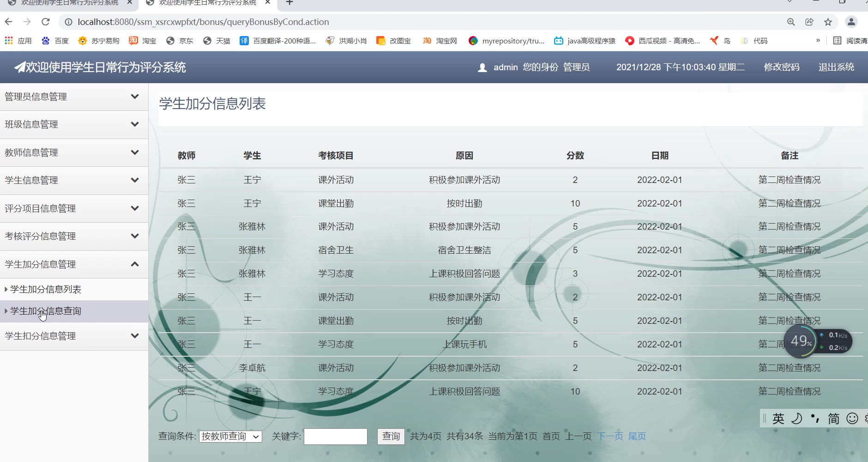Toggle IME 简 simplified Chinese mode
Viewport: 868px width, 462px height.
click(x=834, y=419)
